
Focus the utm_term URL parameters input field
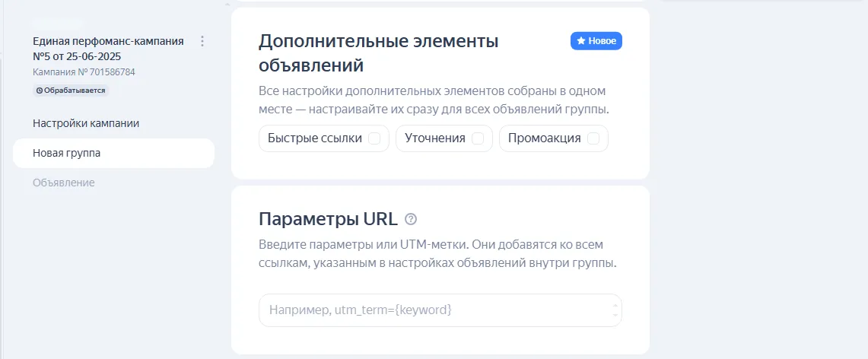[x=434, y=310]
